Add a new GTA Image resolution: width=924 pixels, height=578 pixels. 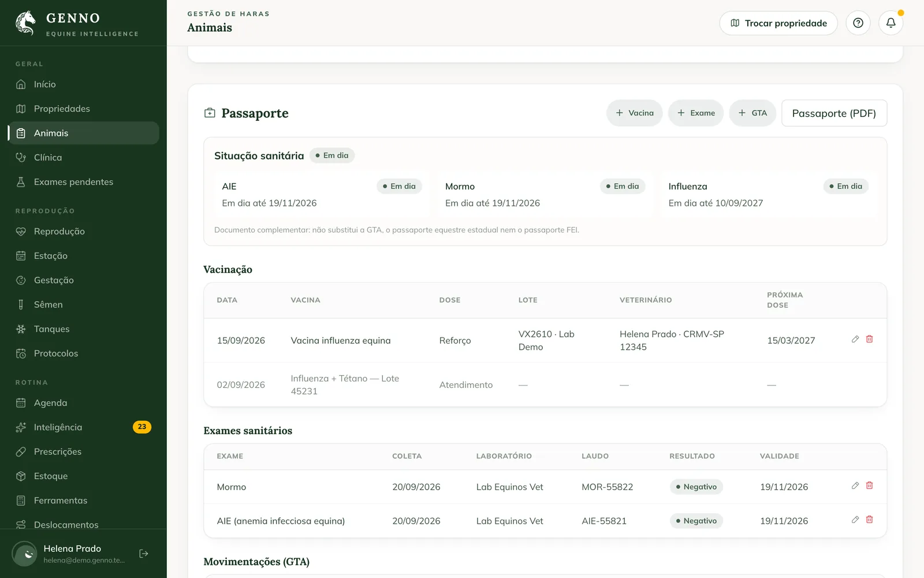(752, 113)
